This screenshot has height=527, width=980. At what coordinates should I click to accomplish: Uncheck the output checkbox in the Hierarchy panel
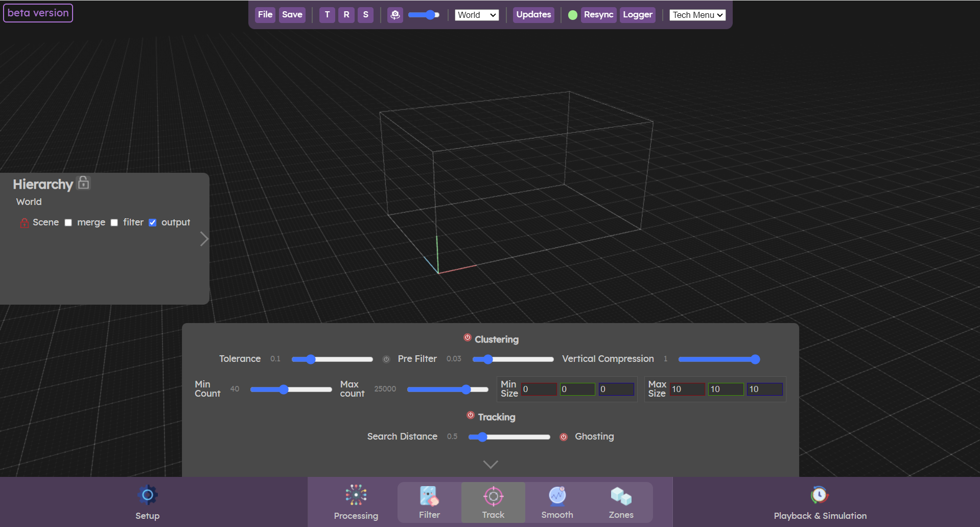[152, 222]
